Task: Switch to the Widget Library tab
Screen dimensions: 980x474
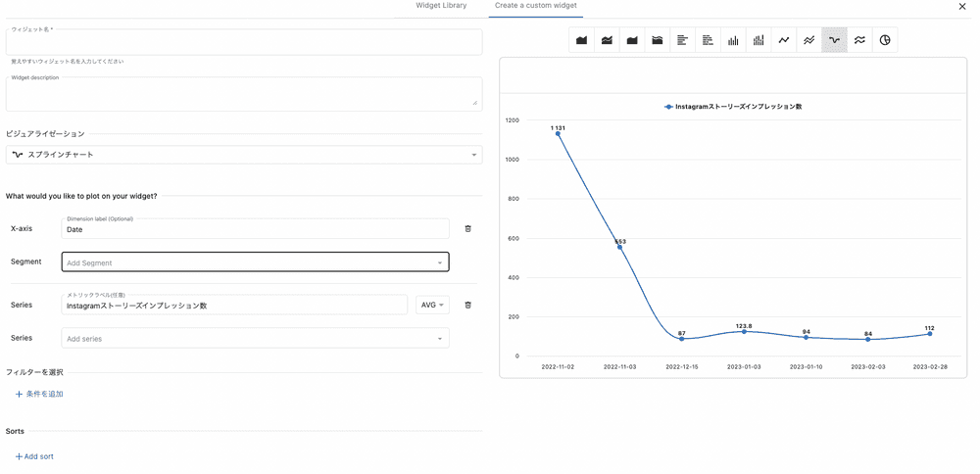Action: point(441,6)
